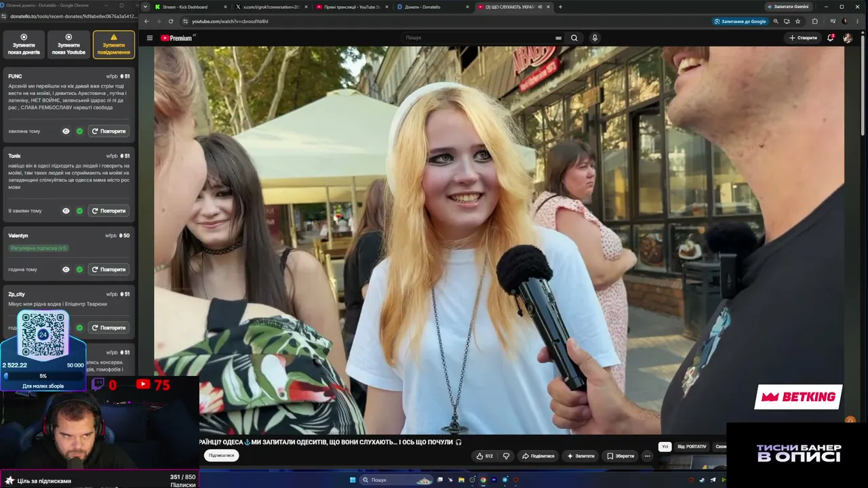
Task: Replay the Zp_city donation with 'Повторити'
Action: [109, 327]
